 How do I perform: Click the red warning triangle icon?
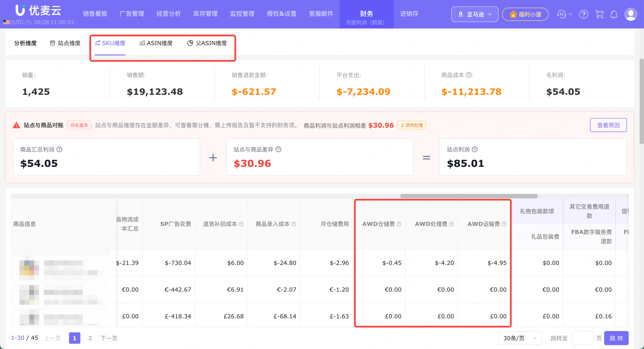[x=16, y=125]
